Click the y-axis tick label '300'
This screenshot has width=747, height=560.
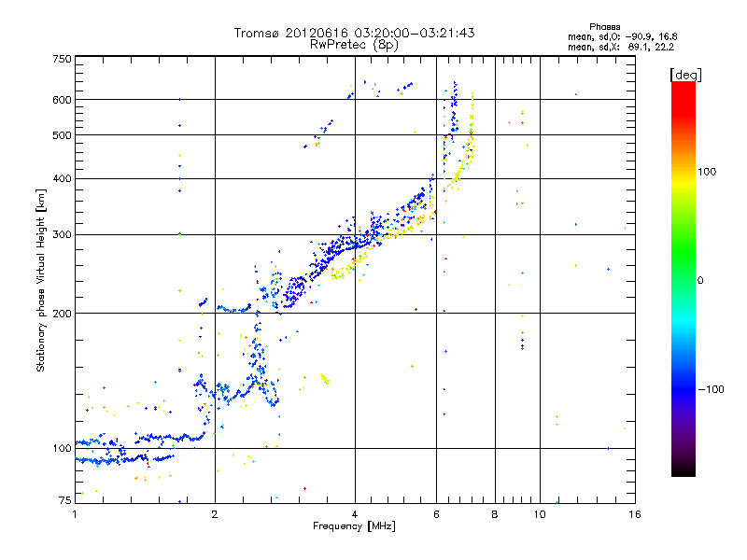pos(62,235)
